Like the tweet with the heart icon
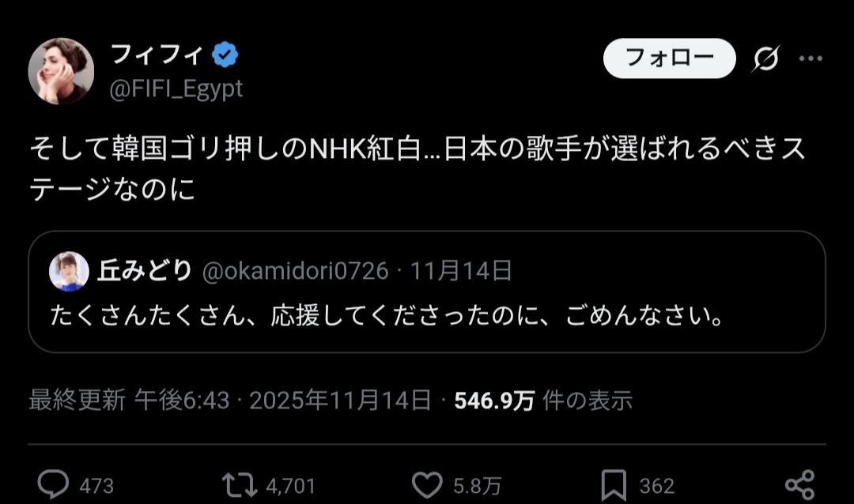The width and height of the screenshot is (854, 504). pos(428,483)
